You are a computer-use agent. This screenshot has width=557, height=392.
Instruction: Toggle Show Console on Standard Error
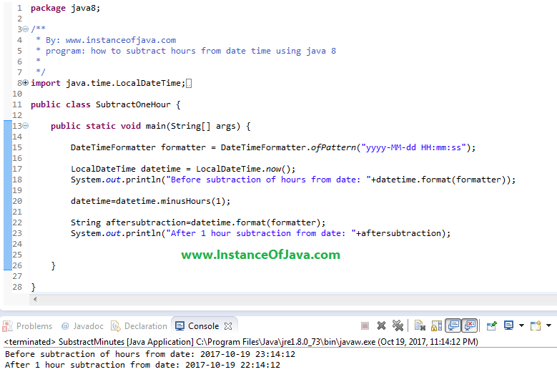(470, 325)
